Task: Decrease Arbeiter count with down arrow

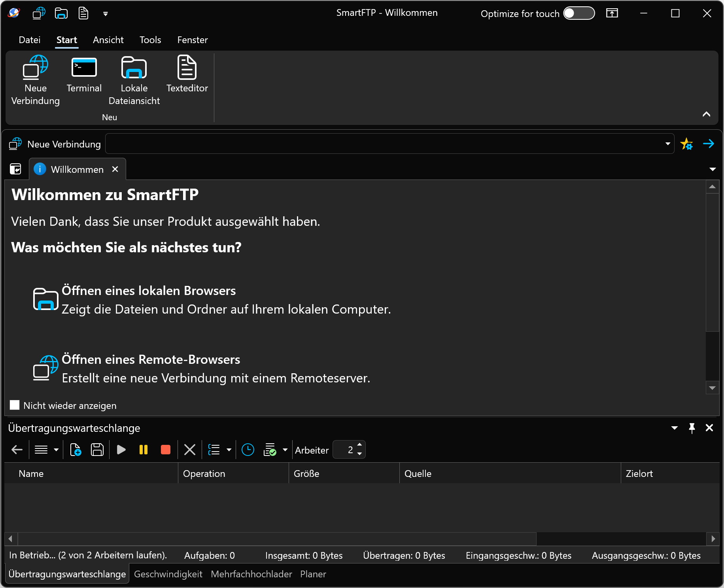Action: [359, 454]
